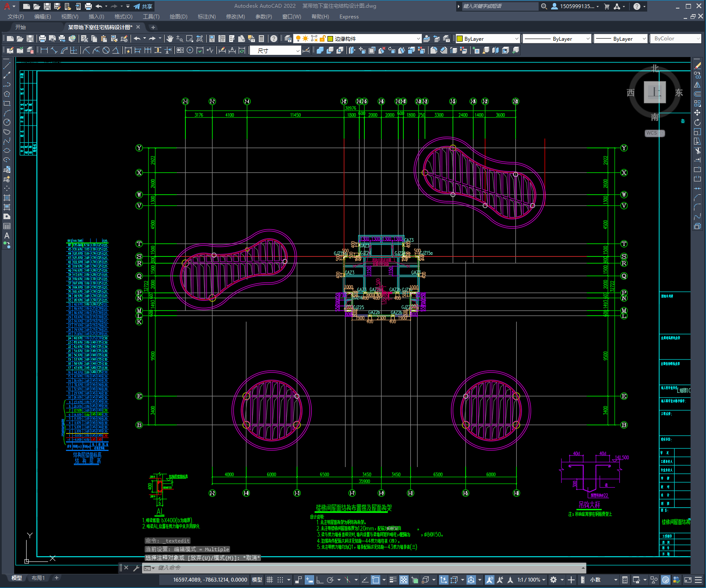Toggle hardware acceleration in status bar
This screenshot has width=706, height=588.
tap(666, 580)
